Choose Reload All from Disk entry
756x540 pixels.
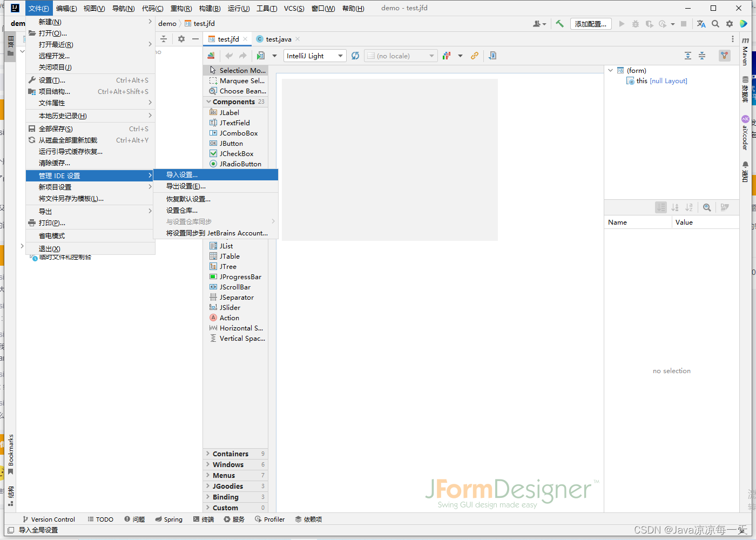(90, 140)
